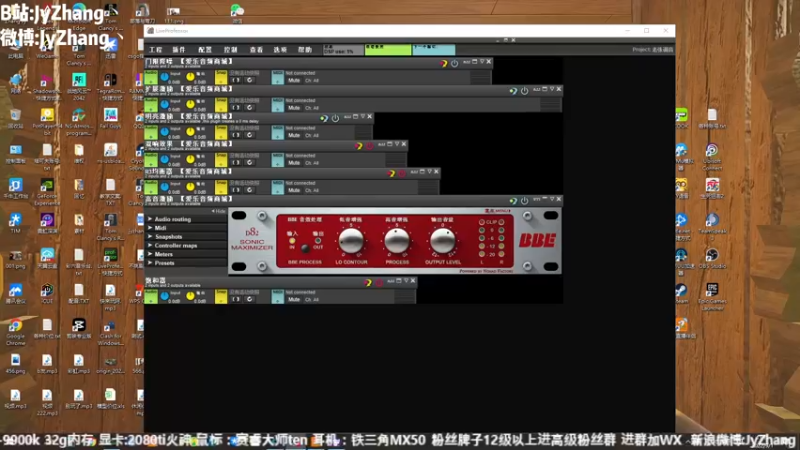Image resolution: width=800 pixels, height=450 pixels.
Task: Open Google Chrome from the desktop
Action: click(15, 331)
